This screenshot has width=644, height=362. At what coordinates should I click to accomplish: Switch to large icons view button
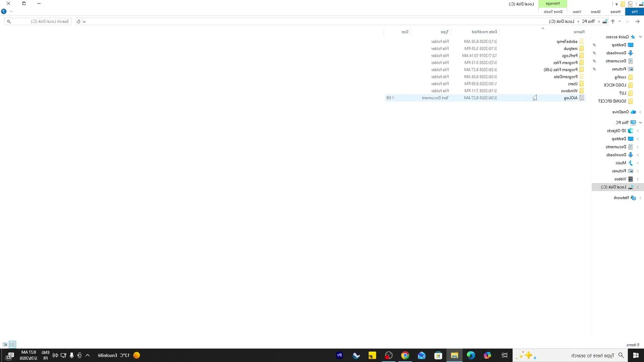pyautogui.click(x=5, y=344)
